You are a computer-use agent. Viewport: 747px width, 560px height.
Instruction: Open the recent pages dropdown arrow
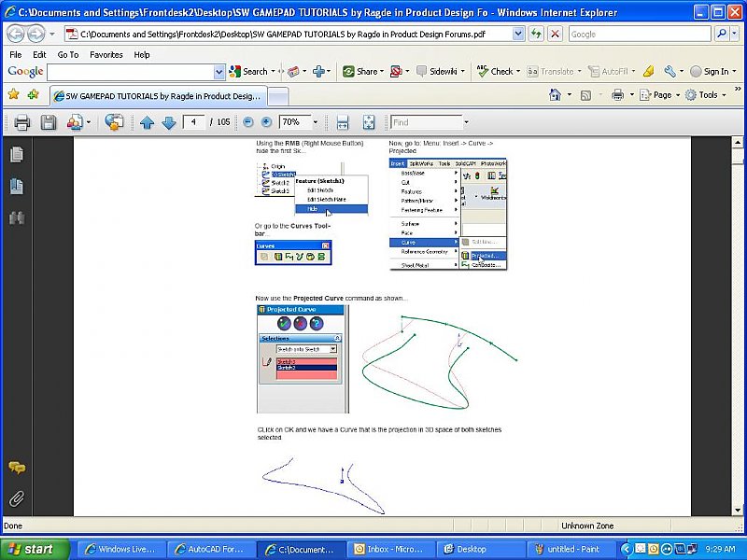pos(52,34)
